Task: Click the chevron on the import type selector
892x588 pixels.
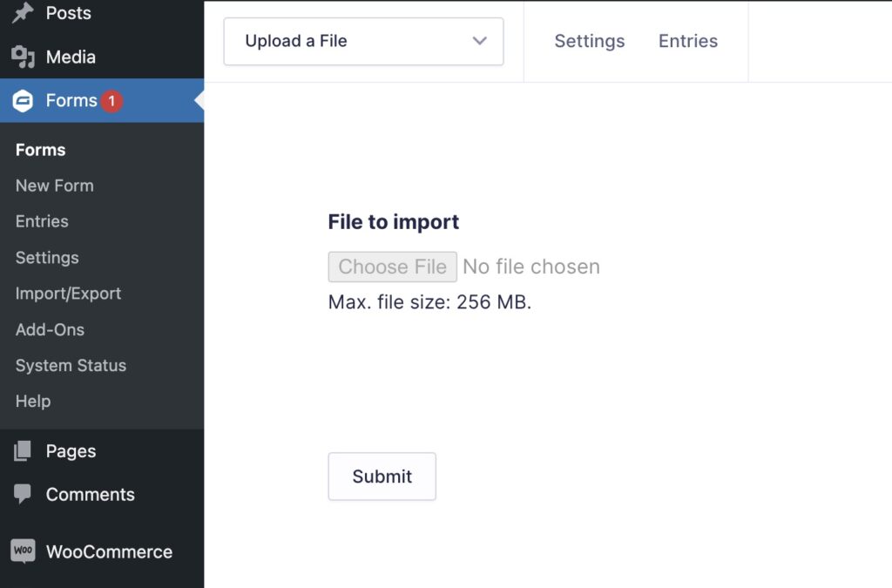Action: coord(479,41)
